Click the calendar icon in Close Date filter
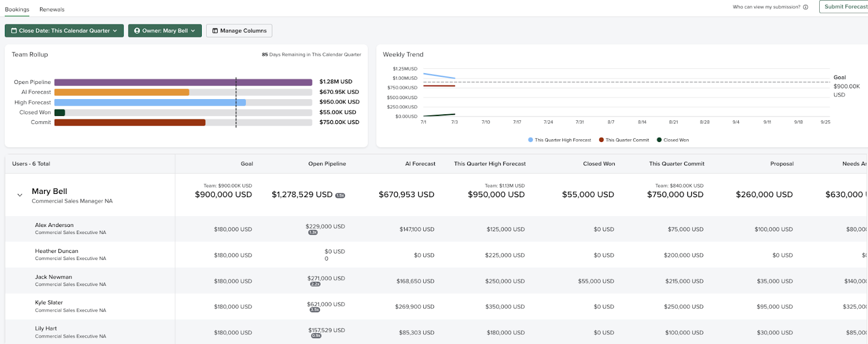Viewport: 868px width, 344px height. [x=14, y=31]
